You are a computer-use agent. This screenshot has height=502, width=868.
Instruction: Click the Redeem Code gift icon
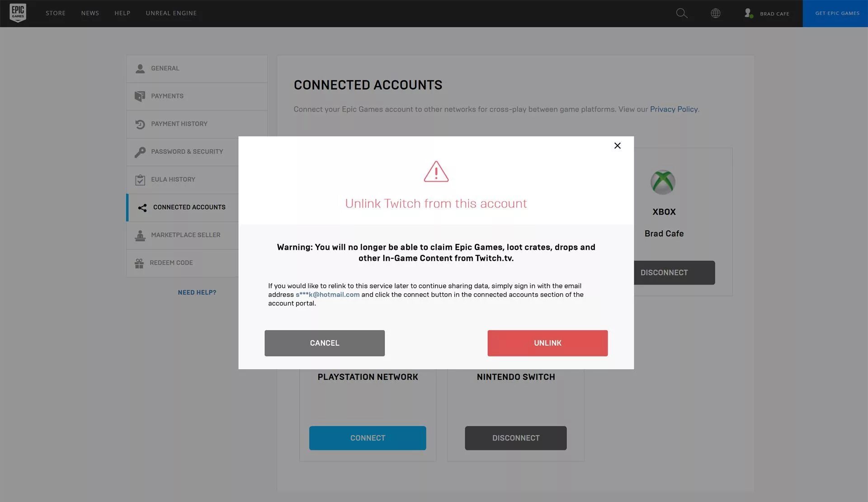139,263
